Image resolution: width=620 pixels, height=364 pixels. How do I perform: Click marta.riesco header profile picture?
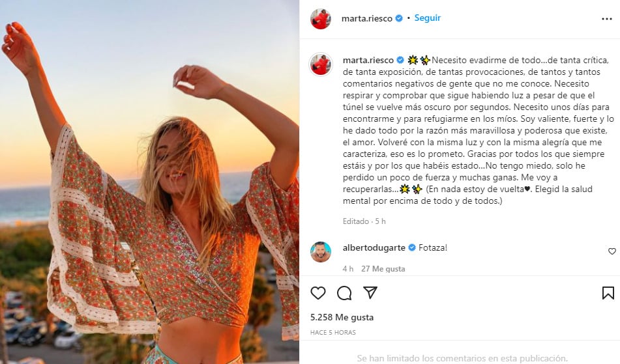pyautogui.click(x=320, y=18)
